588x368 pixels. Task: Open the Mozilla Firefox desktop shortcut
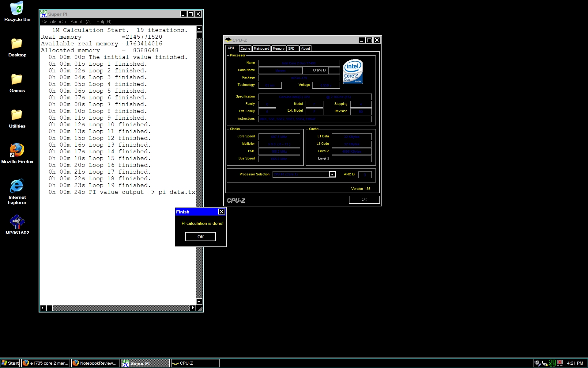point(17,151)
